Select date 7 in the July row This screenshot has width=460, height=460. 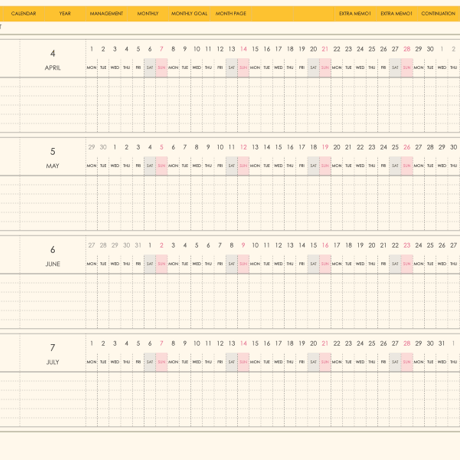pyautogui.click(x=161, y=343)
